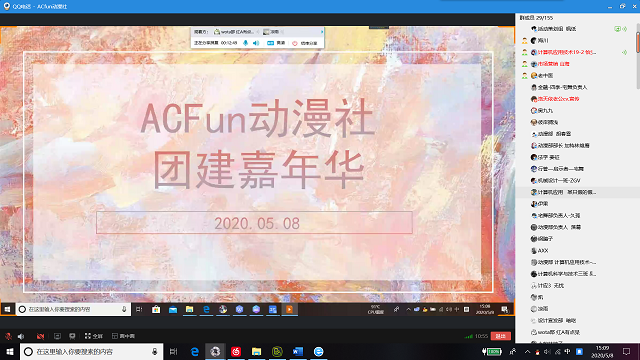Open the QQ penguin tray icon
Screen dimensions: 640x360
tap(538, 352)
